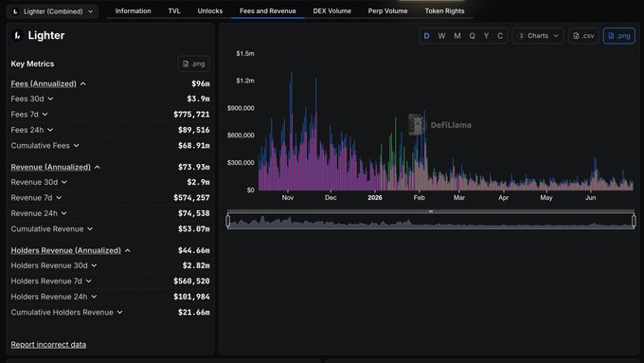Select the Fees and Revenue tab
This screenshot has height=363, width=644.
click(268, 11)
